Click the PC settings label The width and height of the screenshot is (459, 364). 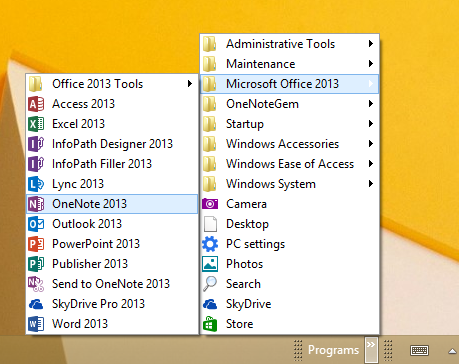(x=256, y=244)
